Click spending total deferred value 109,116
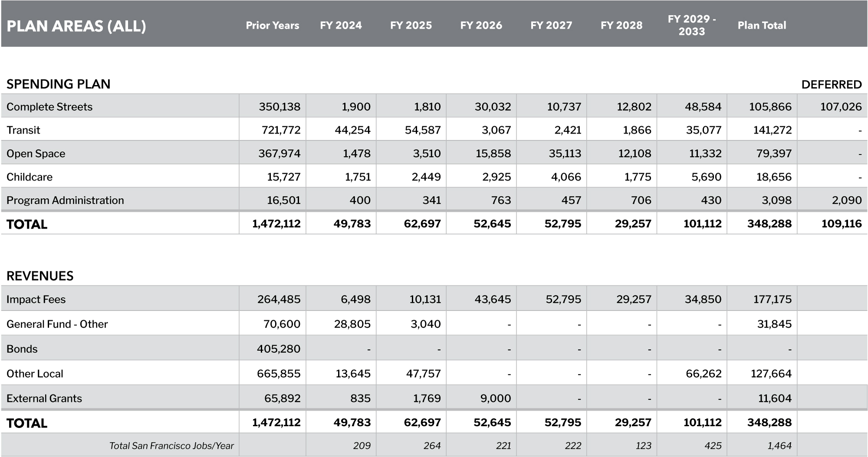The width and height of the screenshot is (868, 457). click(842, 224)
